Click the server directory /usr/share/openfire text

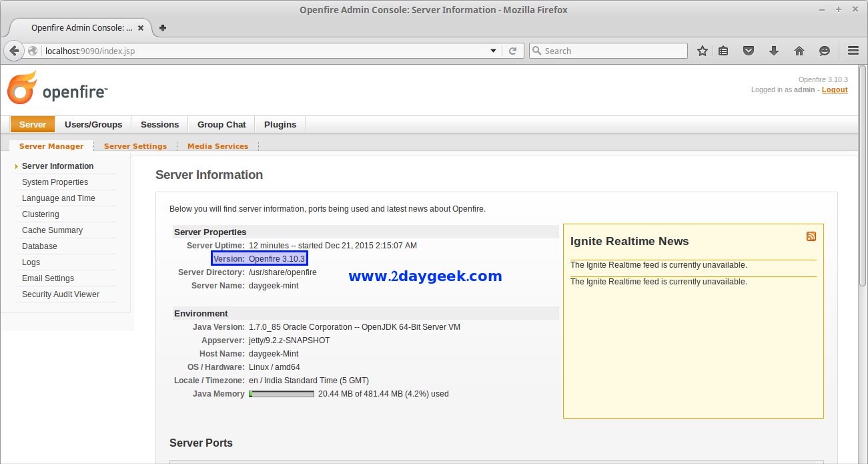tap(283, 272)
